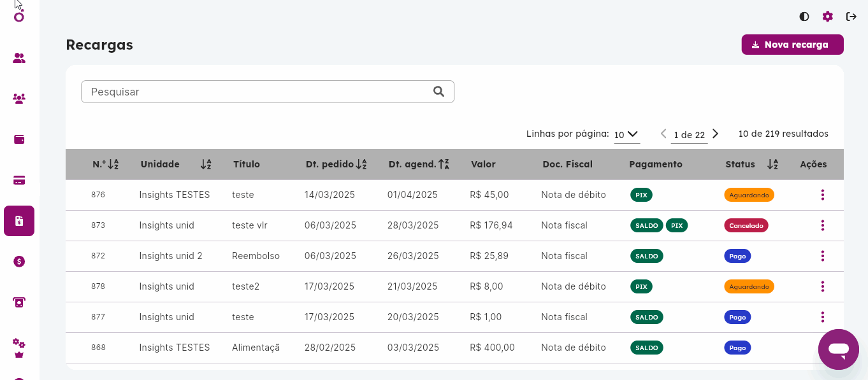Select the wallet icon in sidebar
Viewport: 868px width, 380px height.
pyautogui.click(x=19, y=139)
